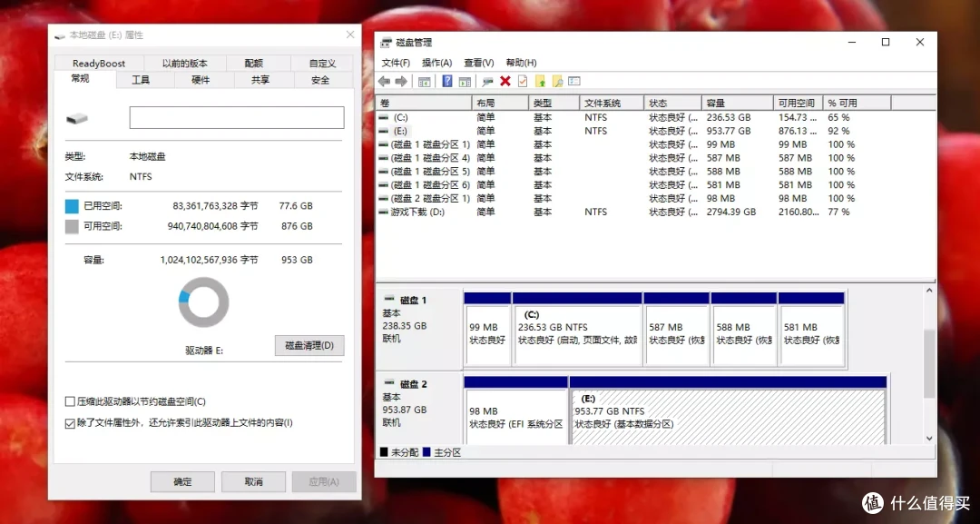Toggle the show/hide console tree icon
This screenshot has height=524, width=980.
[425, 82]
